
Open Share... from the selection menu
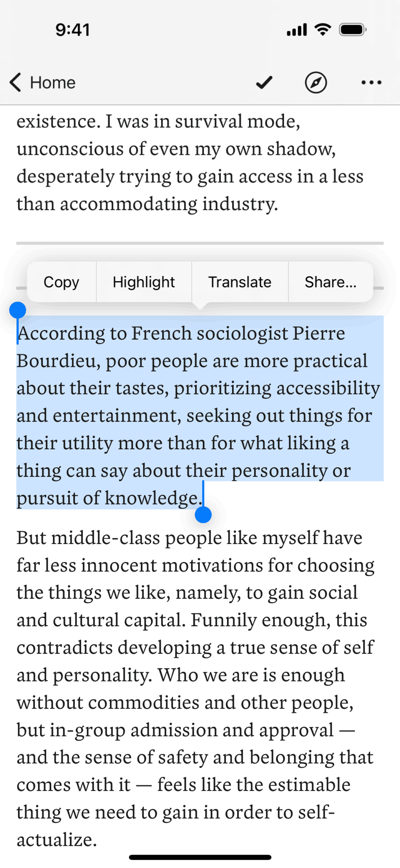331,282
